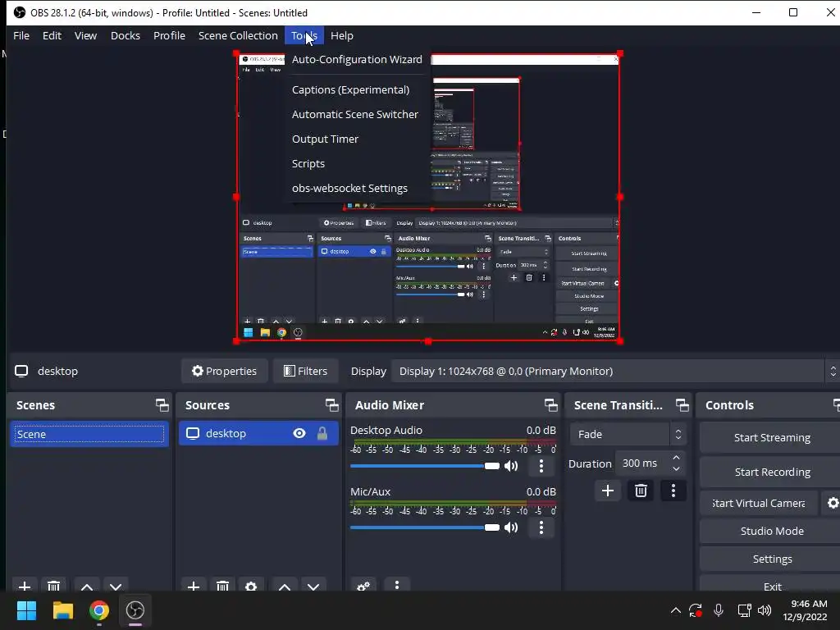
Task: Toggle visibility eye of desktop source
Action: pyautogui.click(x=299, y=433)
